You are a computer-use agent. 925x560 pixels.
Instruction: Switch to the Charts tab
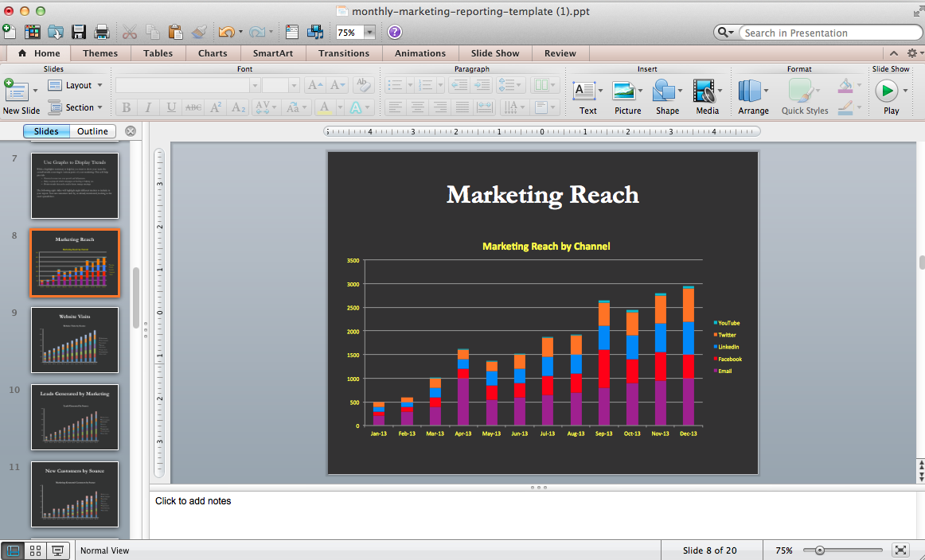[213, 53]
